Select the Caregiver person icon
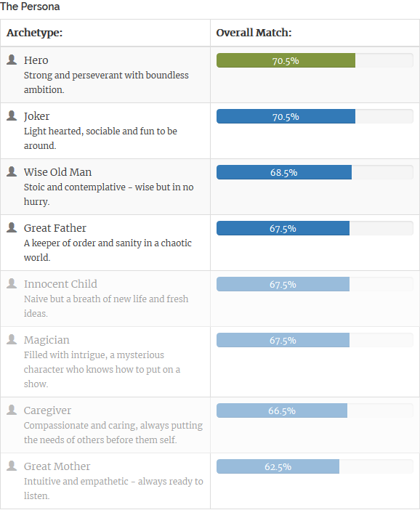420x510 pixels. click(12, 410)
